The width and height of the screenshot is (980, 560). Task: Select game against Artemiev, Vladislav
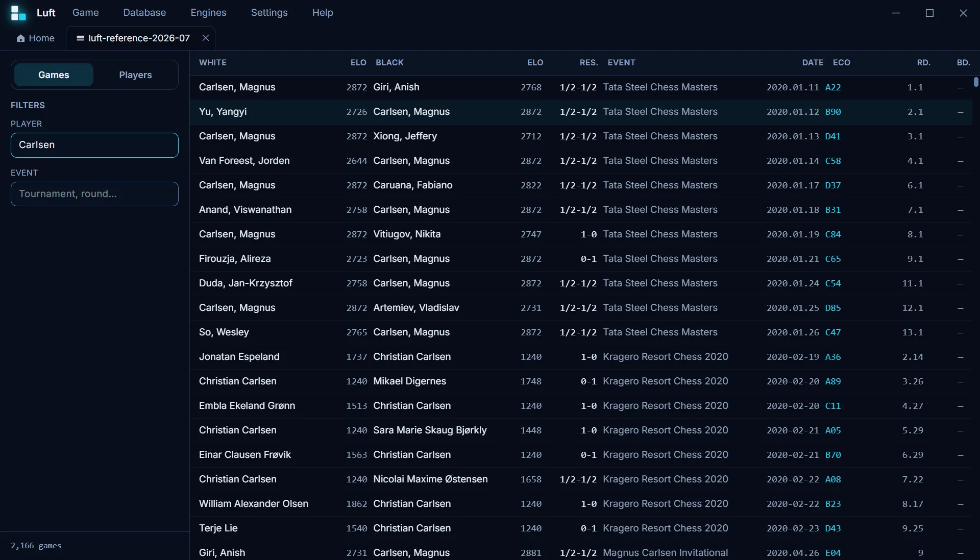[581, 308]
